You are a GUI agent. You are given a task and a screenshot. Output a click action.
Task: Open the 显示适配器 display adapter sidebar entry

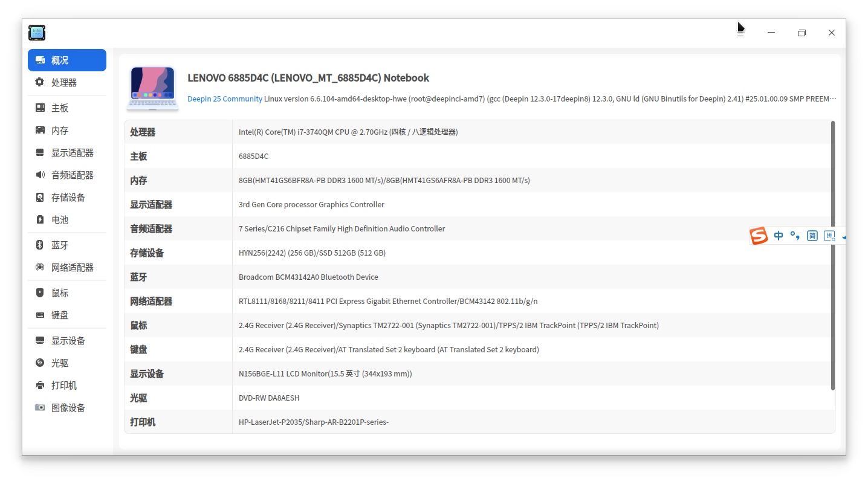(67, 153)
